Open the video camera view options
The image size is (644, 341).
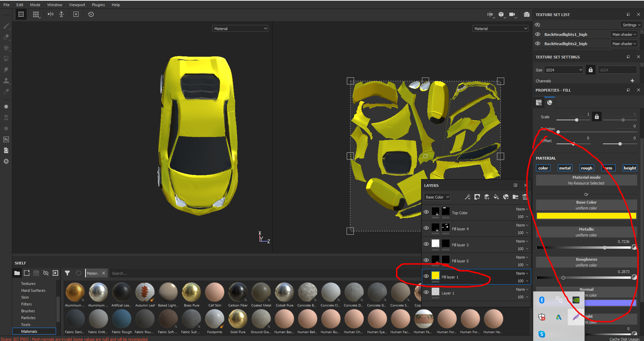point(512,14)
